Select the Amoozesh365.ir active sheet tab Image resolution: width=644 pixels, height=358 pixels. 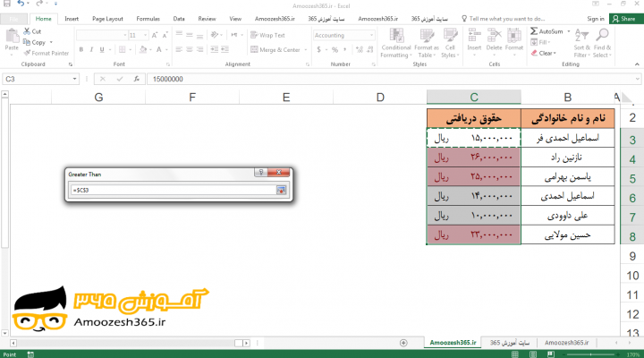(x=453, y=343)
